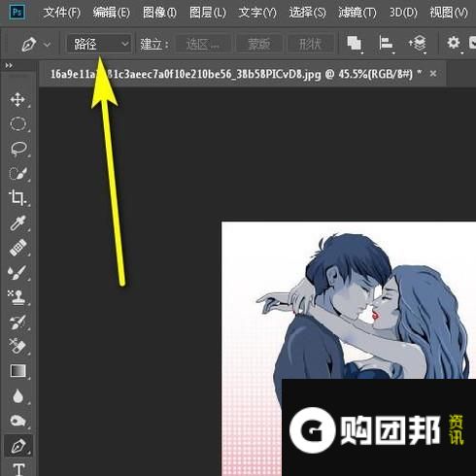Open the 滤镜(T) menu

click(357, 13)
